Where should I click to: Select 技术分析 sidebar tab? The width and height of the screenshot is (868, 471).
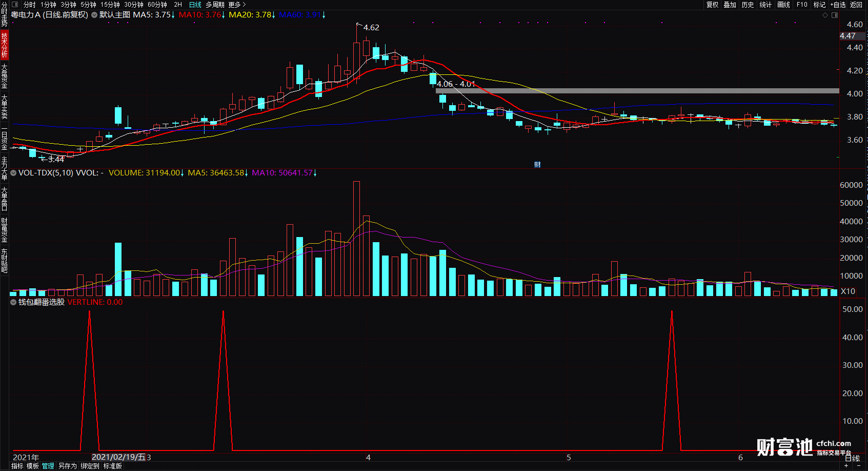click(4, 45)
